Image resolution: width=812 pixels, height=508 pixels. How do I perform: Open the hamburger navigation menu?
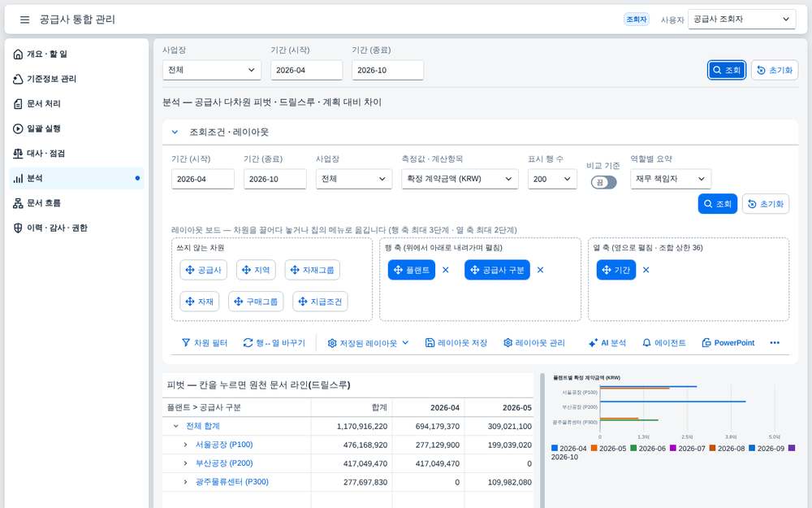click(24, 20)
